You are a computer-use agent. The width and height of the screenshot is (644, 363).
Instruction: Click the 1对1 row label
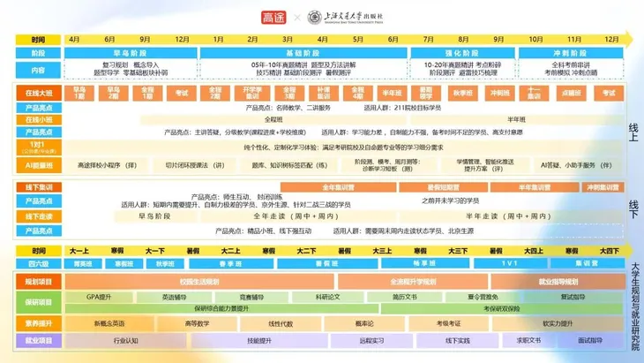[x=39, y=147]
